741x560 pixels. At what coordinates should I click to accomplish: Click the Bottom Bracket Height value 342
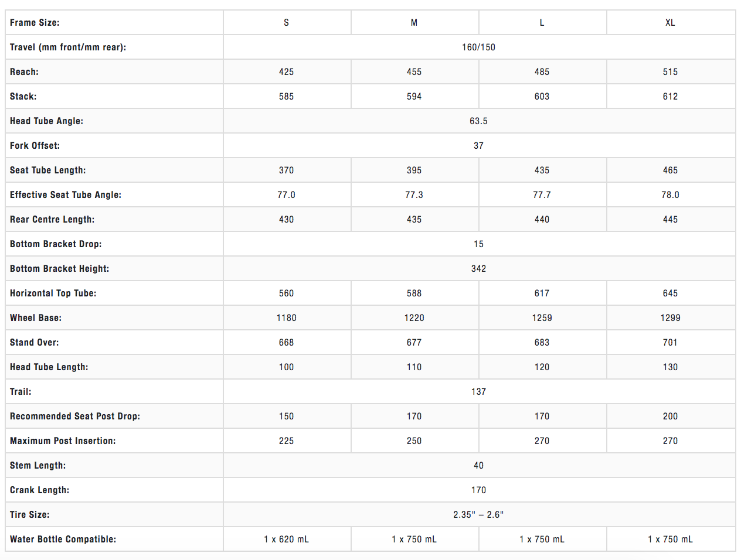coord(478,269)
